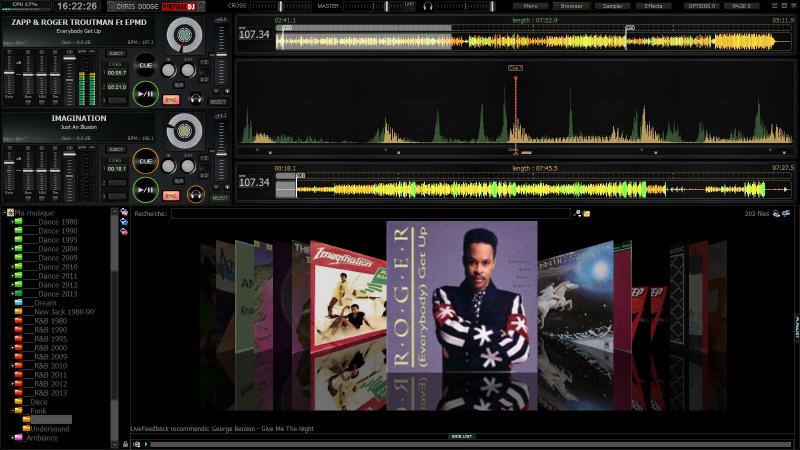
Task: Toggle headphone monitoring on the Imagination deck
Action: [194, 194]
